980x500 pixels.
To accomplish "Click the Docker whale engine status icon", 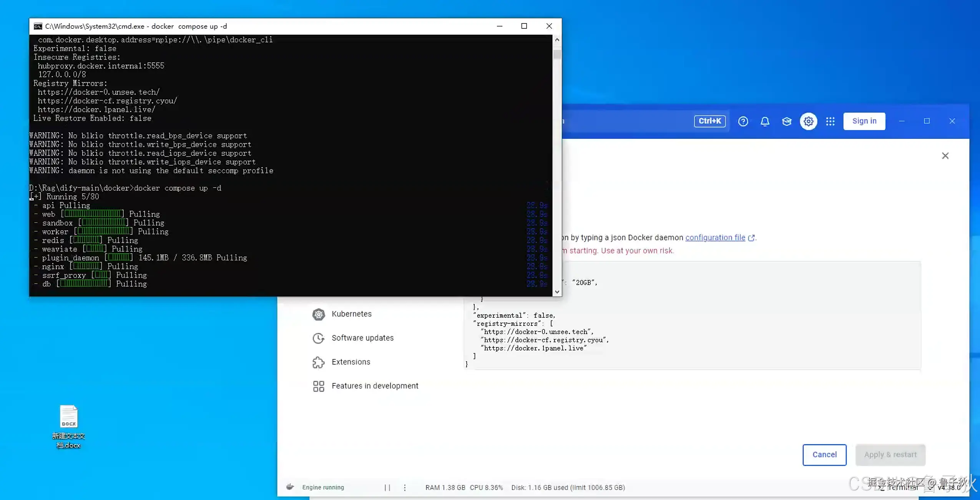I will click(290, 487).
